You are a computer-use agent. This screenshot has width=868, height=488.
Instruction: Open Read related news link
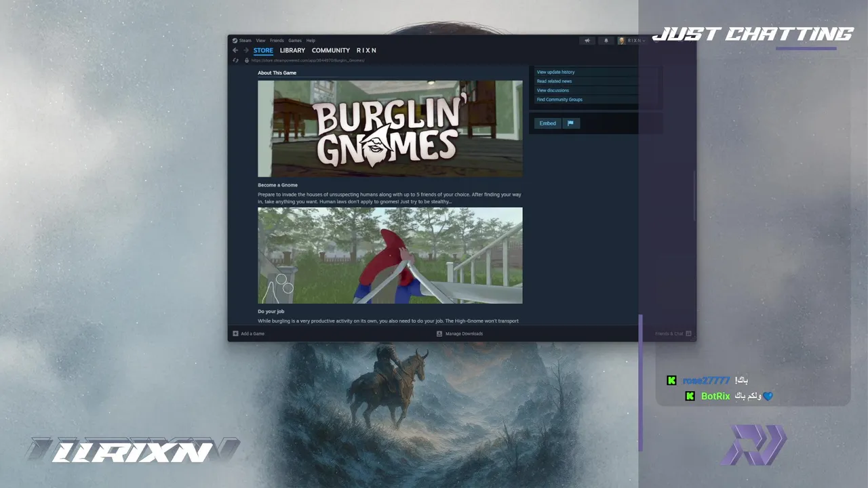pyautogui.click(x=554, y=81)
